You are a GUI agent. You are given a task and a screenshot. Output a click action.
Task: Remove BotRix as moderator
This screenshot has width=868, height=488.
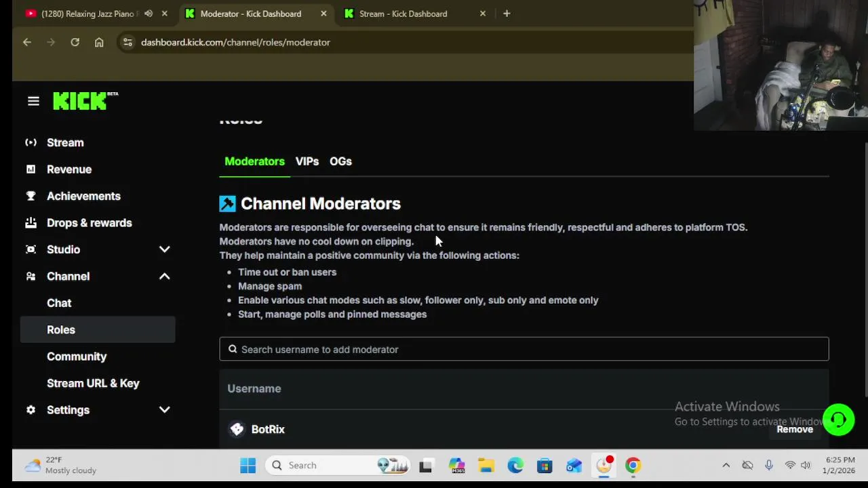tap(795, 429)
